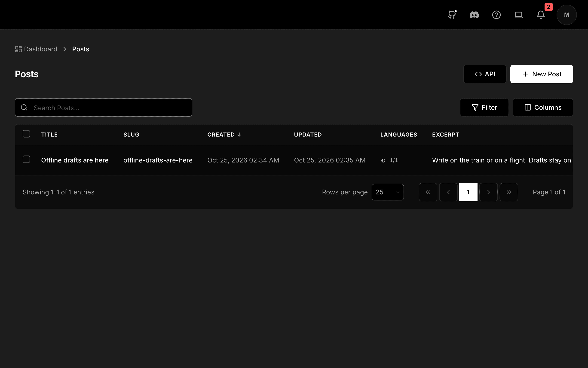Image resolution: width=588 pixels, height=368 pixels.
Task: Open the API button
Action: 485,74
